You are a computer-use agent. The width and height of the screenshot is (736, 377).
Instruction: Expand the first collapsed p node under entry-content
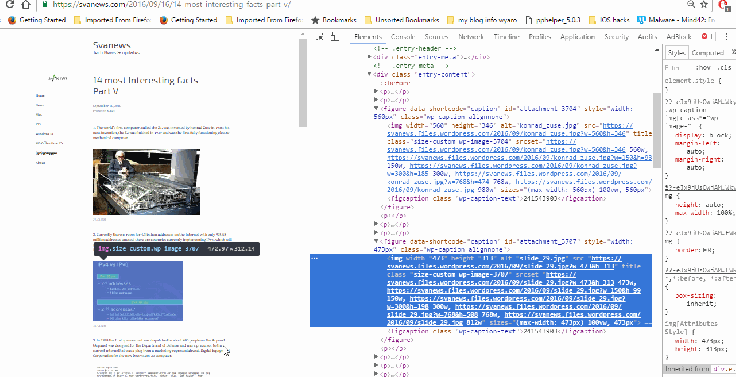(376, 91)
